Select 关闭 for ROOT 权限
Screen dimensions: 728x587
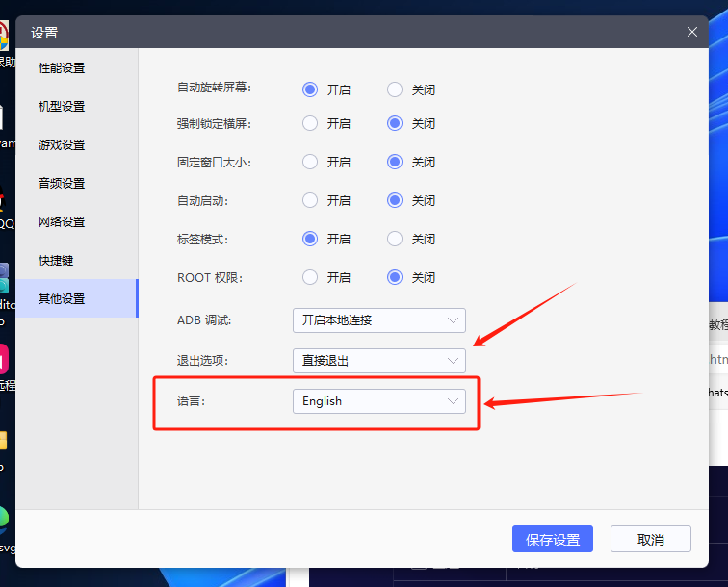[x=395, y=277]
